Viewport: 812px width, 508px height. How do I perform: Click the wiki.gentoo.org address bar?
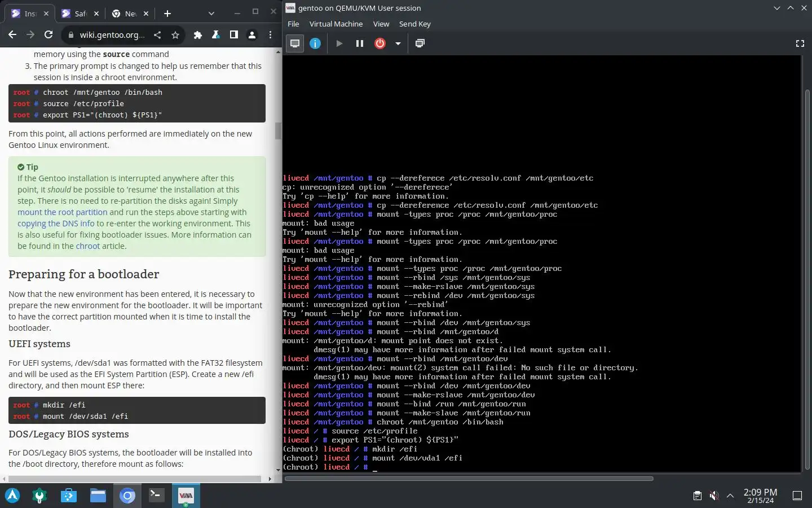pyautogui.click(x=112, y=35)
